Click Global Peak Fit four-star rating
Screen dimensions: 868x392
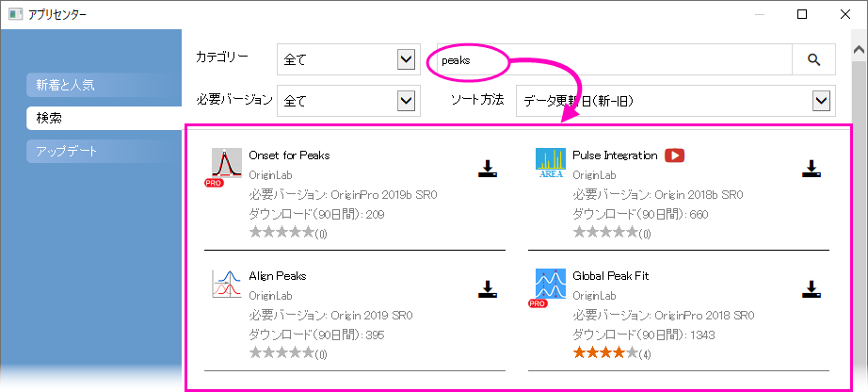tap(605, 352)
